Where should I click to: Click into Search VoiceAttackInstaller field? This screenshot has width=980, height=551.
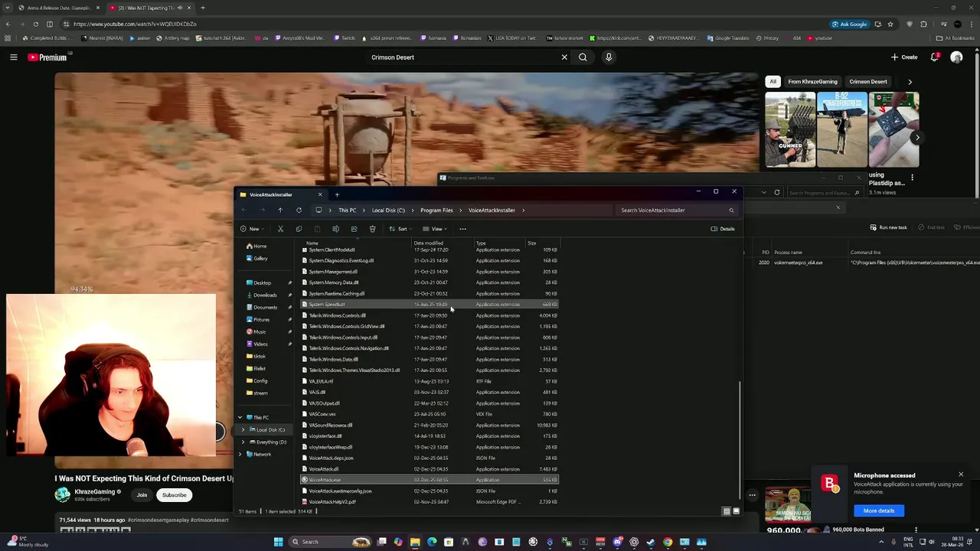pyautogui.click(x=678, y=210)
